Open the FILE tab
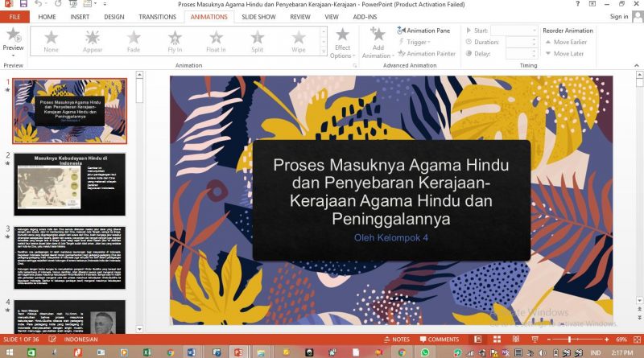Screen dimensions: 644x358 [x=14, y=17]
